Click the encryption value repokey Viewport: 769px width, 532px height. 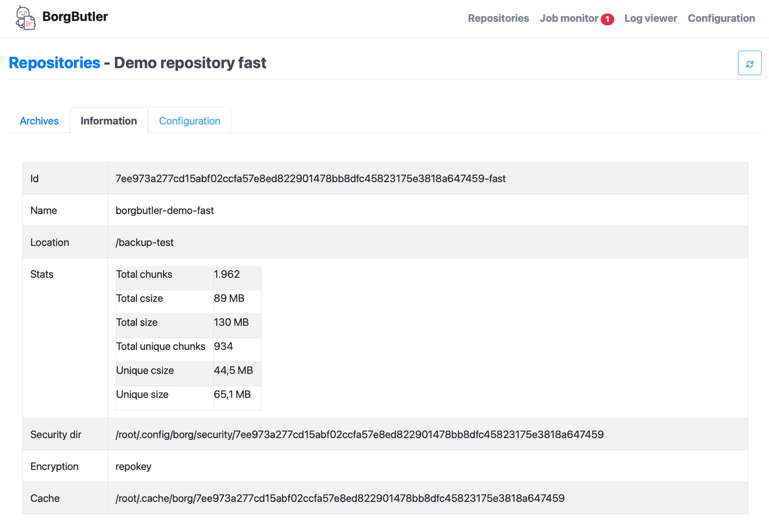tap(133, 466)
